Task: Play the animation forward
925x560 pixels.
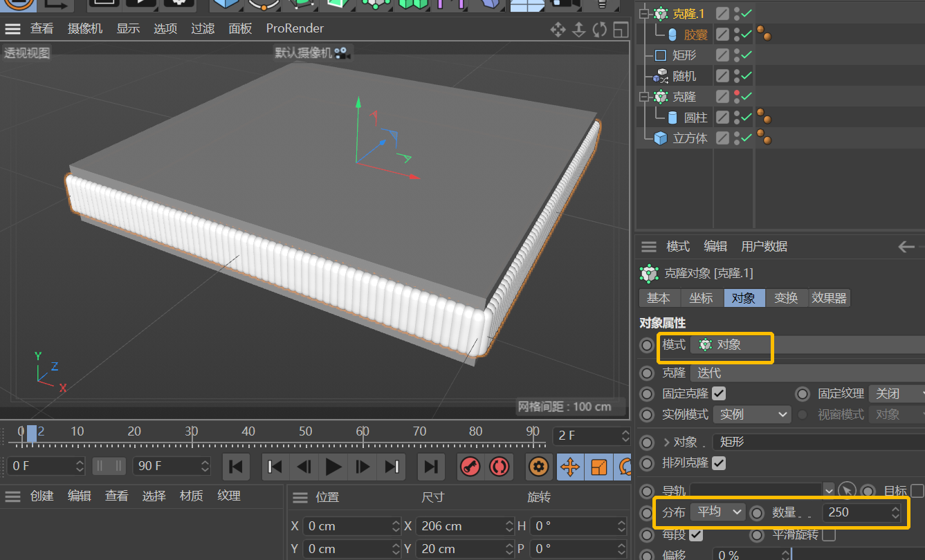Action: tap(333, 467)
